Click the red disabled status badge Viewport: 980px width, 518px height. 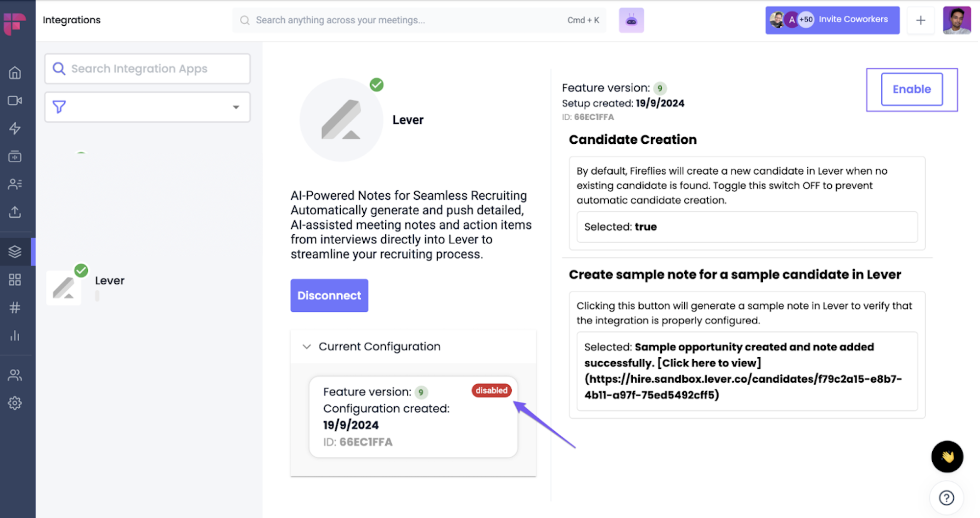pyautogui.click(x=491, y=390)
